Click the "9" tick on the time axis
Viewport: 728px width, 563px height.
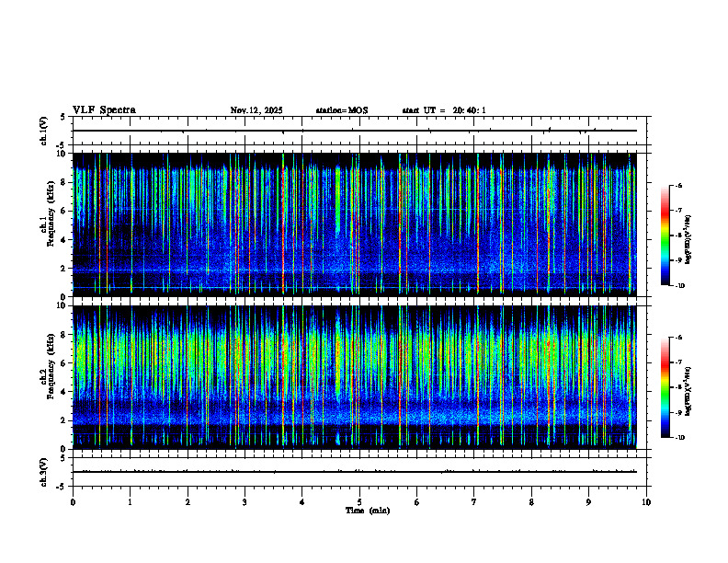(x=588, y=502)
